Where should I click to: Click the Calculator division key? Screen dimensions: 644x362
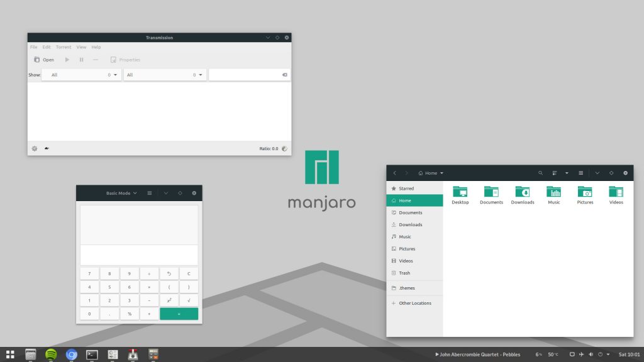click(x=149, y=274)
